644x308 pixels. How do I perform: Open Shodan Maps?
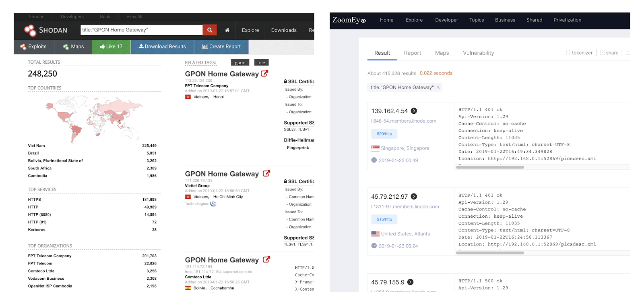[73, 47]
